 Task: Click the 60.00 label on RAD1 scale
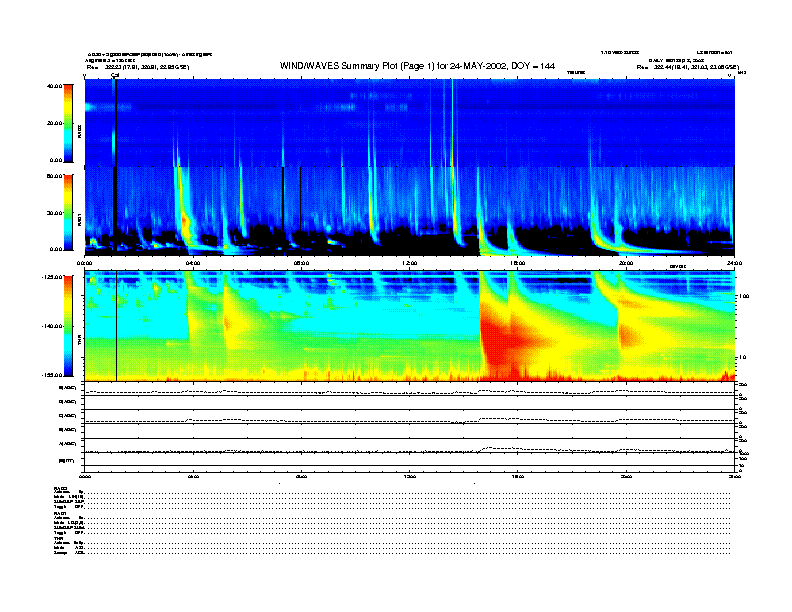point(54,176)
